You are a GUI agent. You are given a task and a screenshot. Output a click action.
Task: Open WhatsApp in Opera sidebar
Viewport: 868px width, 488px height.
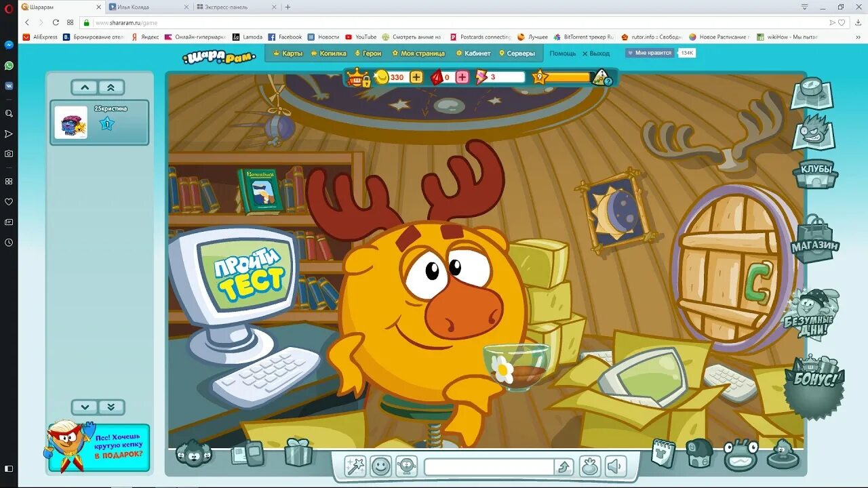click(x=9, y=66)
